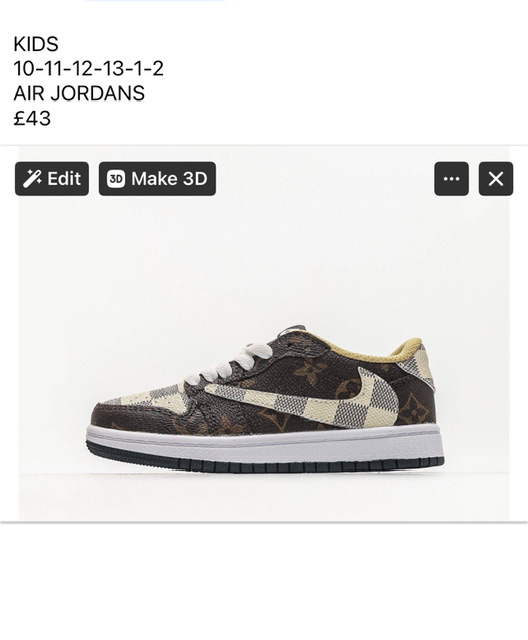Tap the black outsole of the sneaker
528x640 pixels.
(264, 463)
